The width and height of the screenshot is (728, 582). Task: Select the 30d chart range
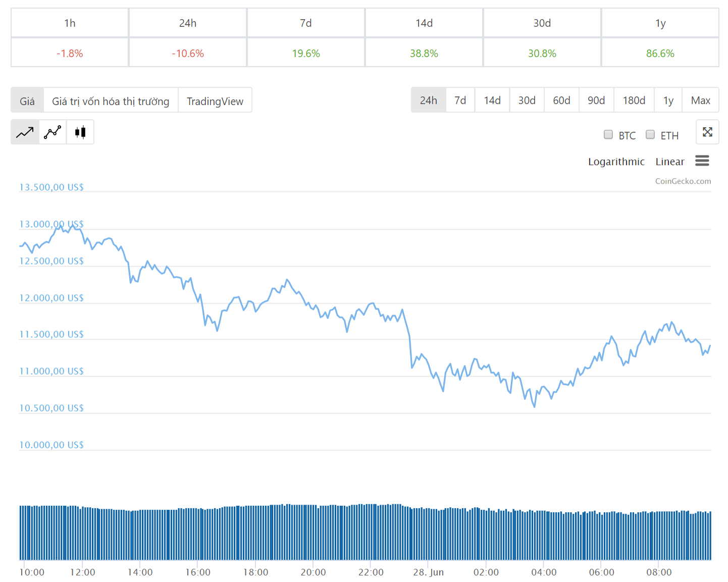point(527,100)
